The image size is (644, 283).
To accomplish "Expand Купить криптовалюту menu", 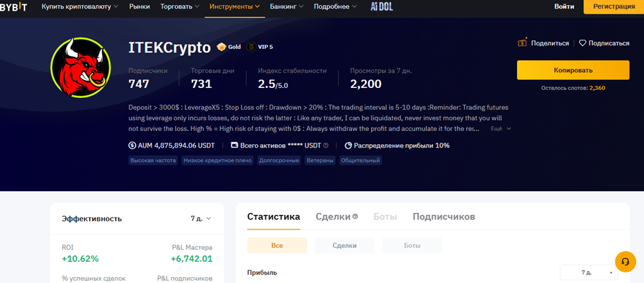I will click(x=80, y=7).
